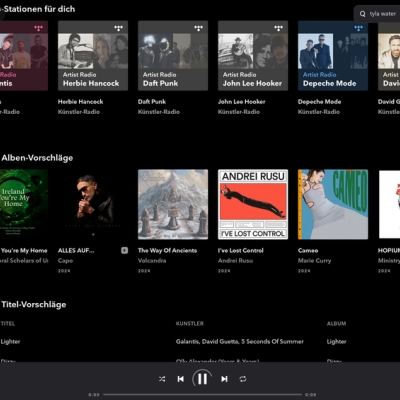
Task: Click Künstler-Radio under Depeche Mode
Action: click(x=319, y=112)
